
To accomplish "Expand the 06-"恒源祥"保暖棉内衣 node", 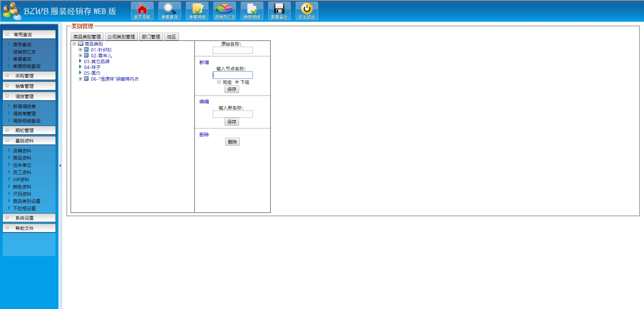I will click(80, 79).
